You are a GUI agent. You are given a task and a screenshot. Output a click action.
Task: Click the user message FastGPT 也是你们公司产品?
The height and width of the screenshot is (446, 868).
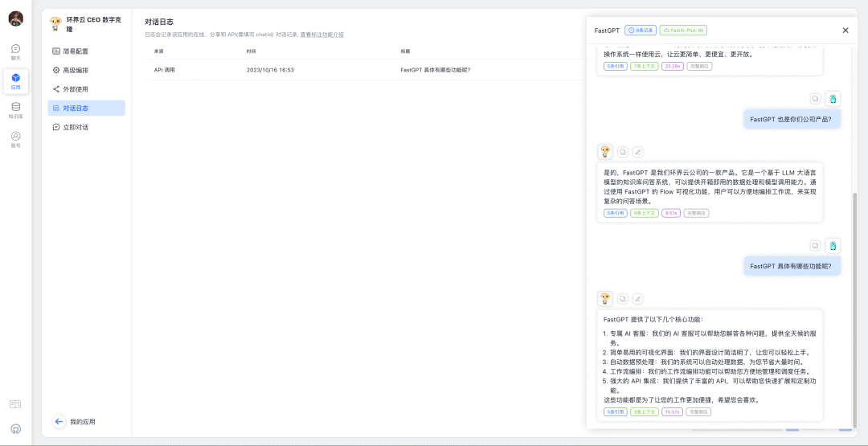(792, 119)
